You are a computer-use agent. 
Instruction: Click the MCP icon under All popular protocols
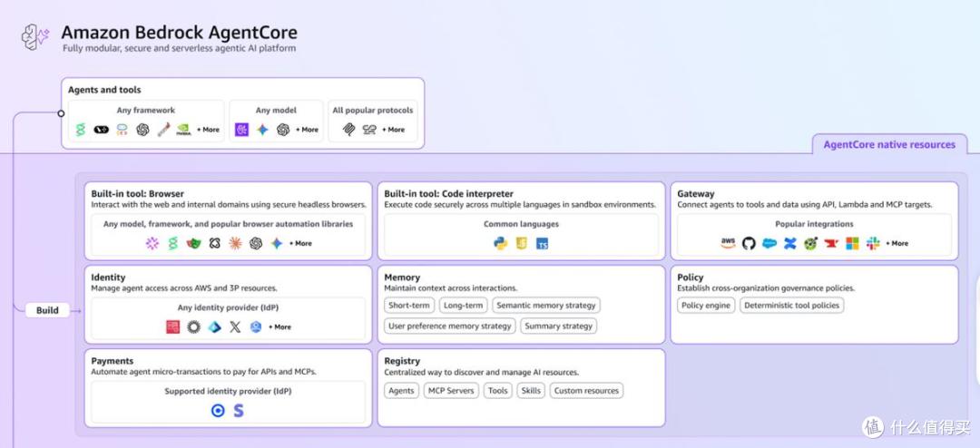point(349,130)
